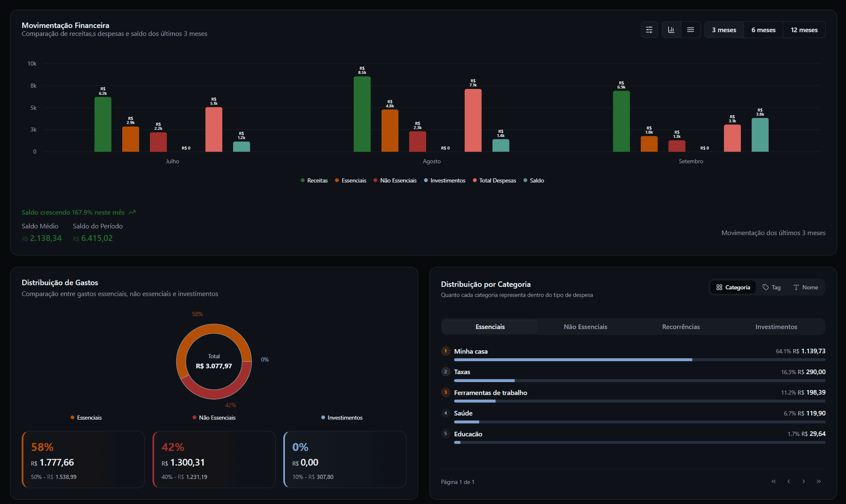Toggle Investimentos series in bar chart legend
846x504 pixels.
pos(445,180)
